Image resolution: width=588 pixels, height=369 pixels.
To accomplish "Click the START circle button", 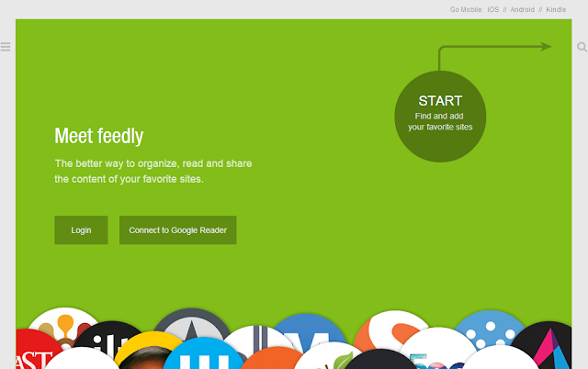I will point(440,117).
